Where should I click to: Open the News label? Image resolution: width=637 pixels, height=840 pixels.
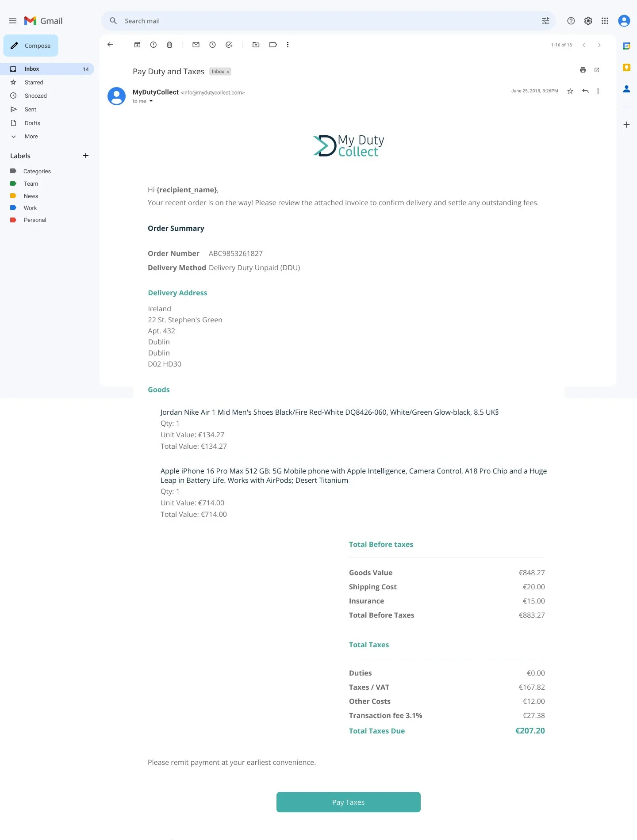pyautogui.click(x=31, y=196)
